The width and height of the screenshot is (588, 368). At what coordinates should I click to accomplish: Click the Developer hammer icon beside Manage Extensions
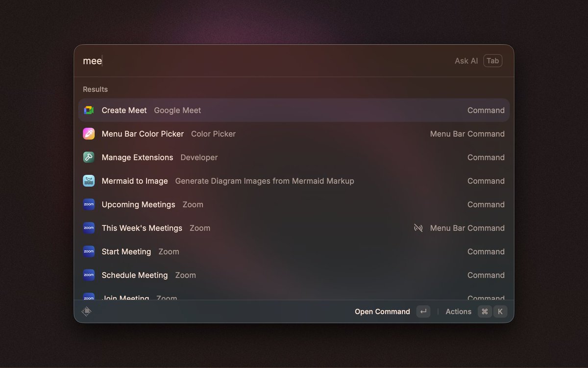tap(89, 158)
